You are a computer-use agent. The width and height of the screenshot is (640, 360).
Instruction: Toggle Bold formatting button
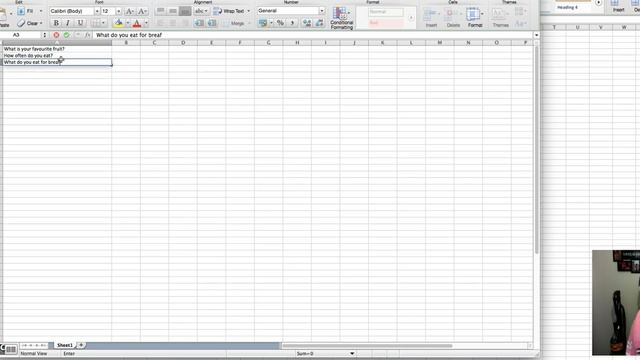coord(56,23)
